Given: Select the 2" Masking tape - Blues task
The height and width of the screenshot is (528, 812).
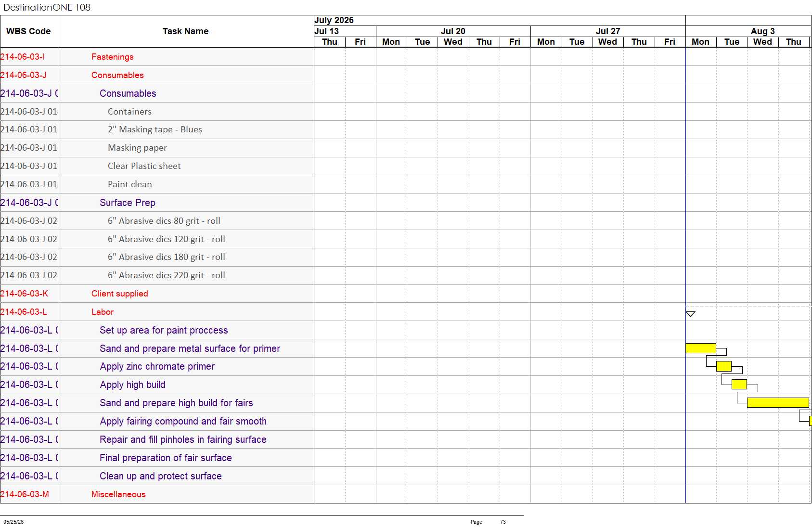Looking at the screenshot, I should click(x=155, y=129).
